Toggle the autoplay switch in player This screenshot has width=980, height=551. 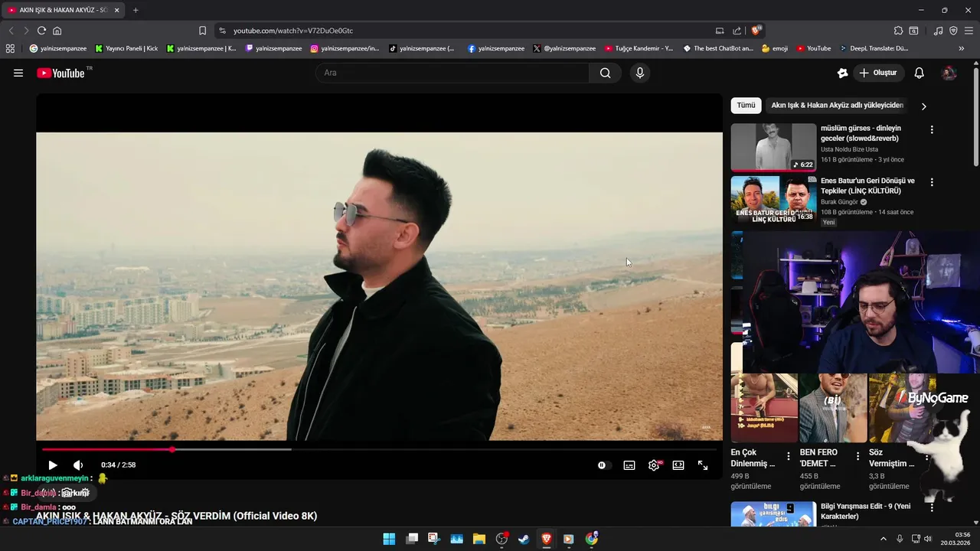(x=603, y=465)
